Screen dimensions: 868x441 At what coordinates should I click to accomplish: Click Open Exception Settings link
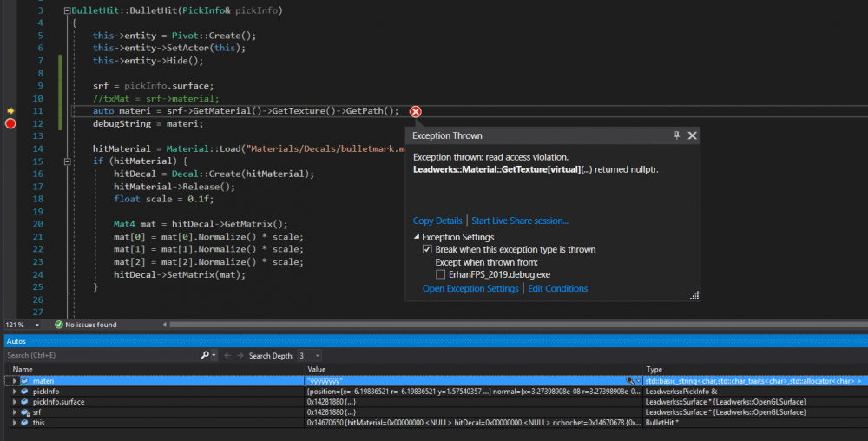pos(470,288)
